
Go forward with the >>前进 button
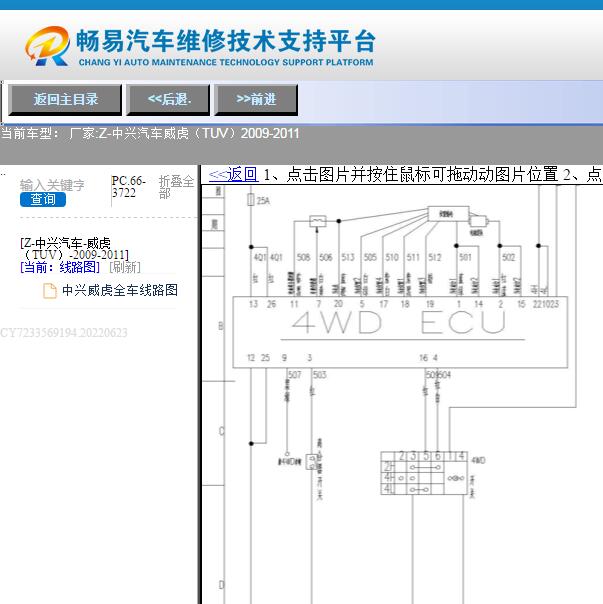256,100
